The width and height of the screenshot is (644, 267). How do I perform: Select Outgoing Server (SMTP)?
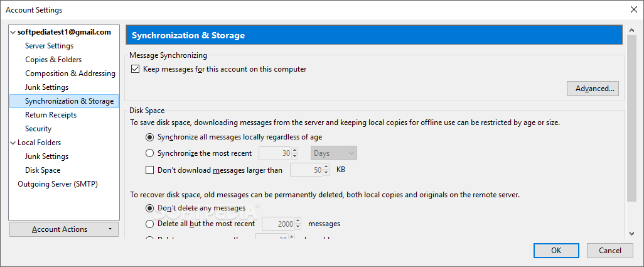tap(58, 184)
